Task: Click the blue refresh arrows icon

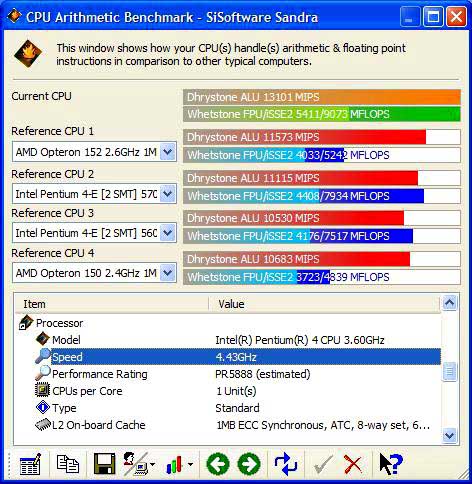Action: (x=285, y=464)
